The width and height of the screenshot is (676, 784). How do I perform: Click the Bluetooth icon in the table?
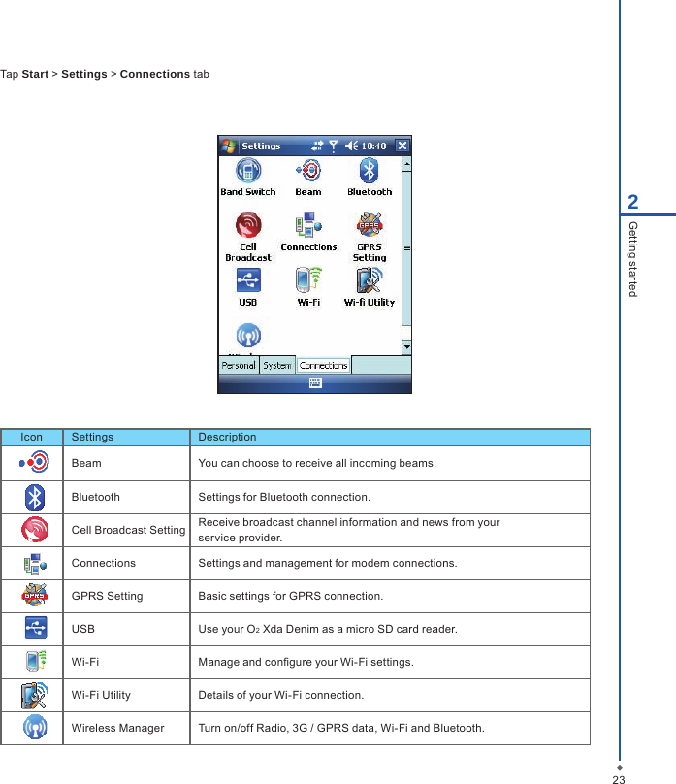click(x=35, y=498)
